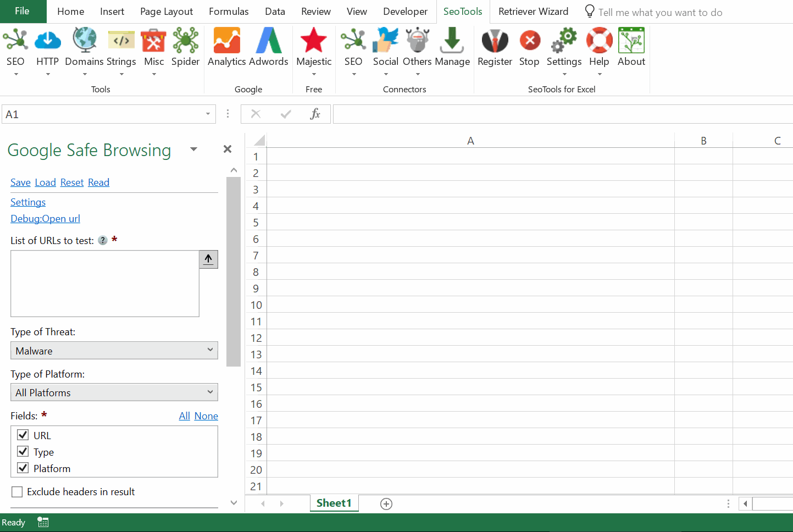Screen dimensions: 793x532
Task: Expand the Domains dropdown arrow
Action: [x=85, y=74]
